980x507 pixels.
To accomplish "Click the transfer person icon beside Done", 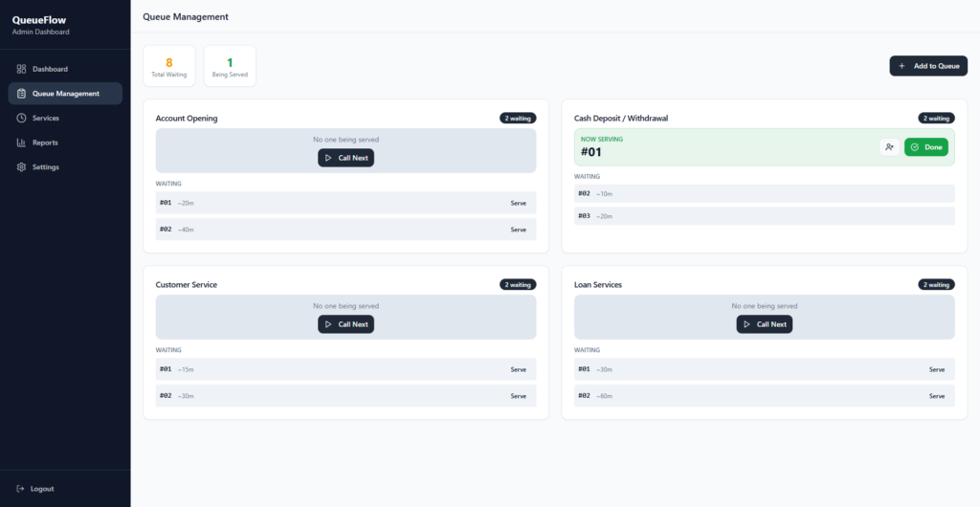I will pos(889,147).
